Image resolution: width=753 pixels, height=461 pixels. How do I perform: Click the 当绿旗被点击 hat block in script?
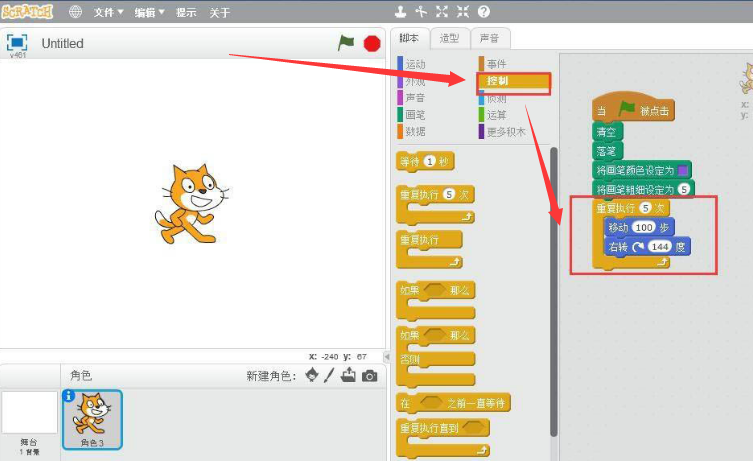(633, 107)
